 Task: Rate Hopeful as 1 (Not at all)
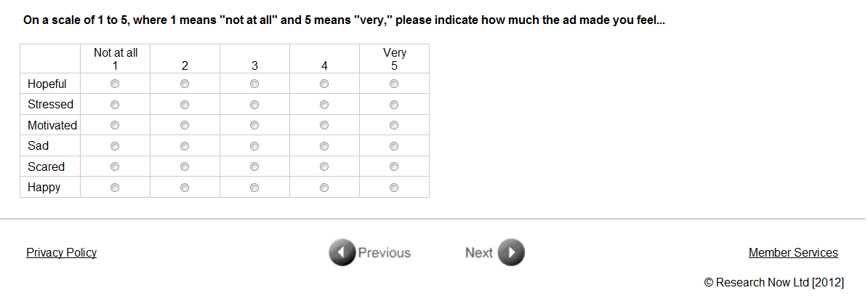(115, 84)
